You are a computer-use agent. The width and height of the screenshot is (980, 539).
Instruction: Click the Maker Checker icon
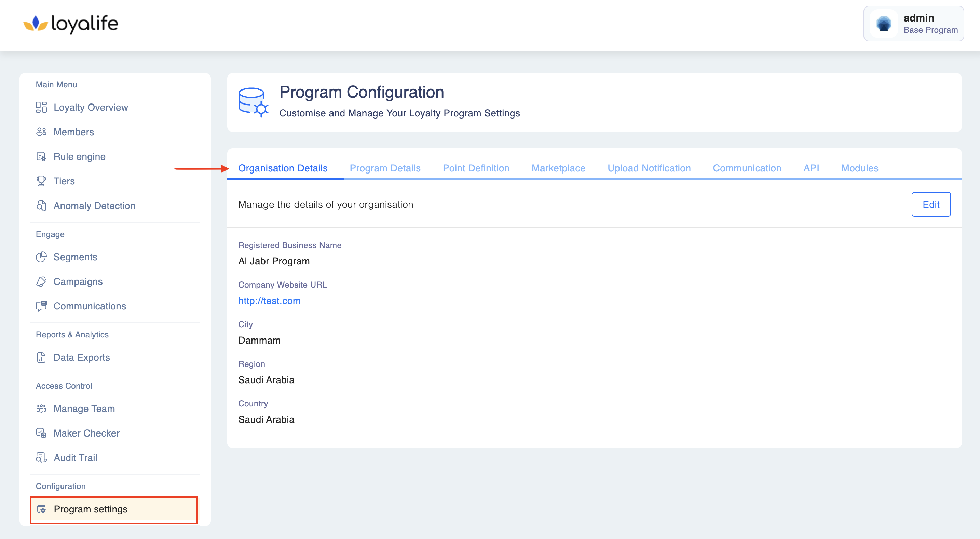[x=41, y=433]
